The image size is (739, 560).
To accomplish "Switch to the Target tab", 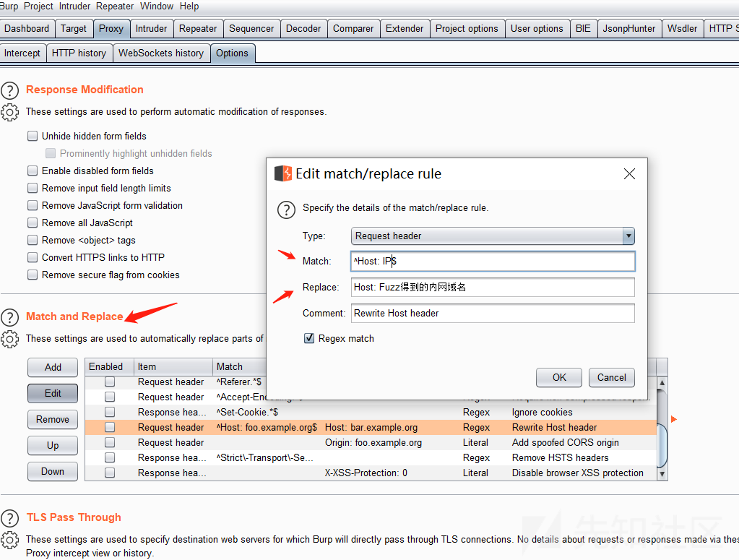I will [74, 29].
